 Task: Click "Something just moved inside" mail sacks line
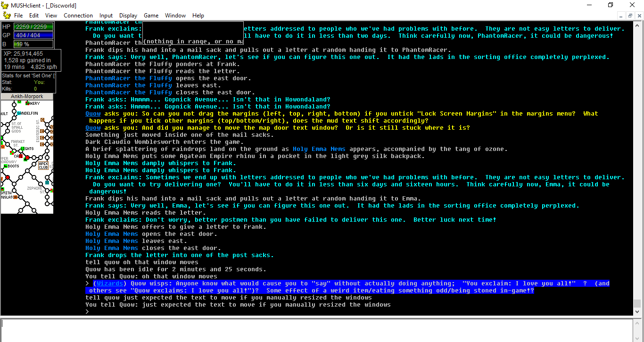(180, 135)
